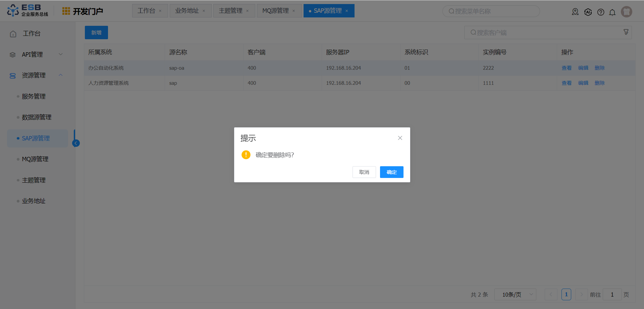The image size is (644, 309).
Task: Collapse sidebar with the round arrow handle
Action: point(76,143)
